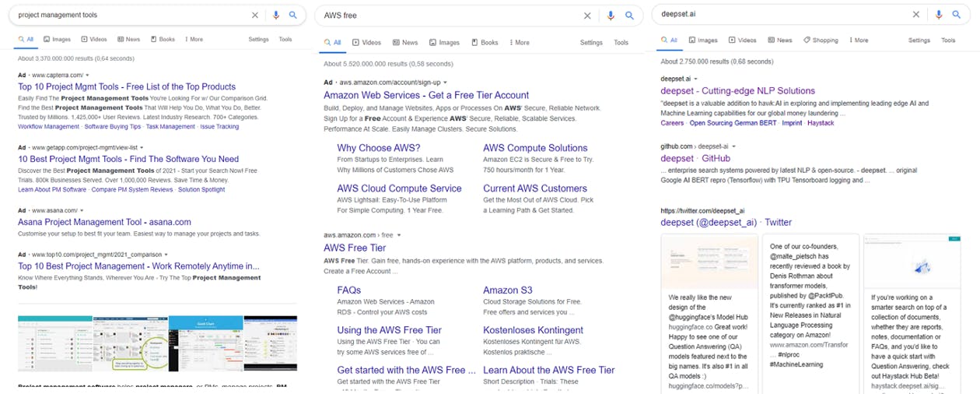Open Books tab in AWS free search

click(x=485, y=43)
